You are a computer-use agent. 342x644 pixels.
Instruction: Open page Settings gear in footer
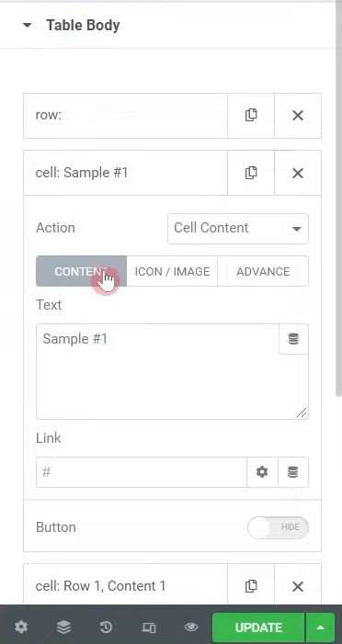coord(21,627)
